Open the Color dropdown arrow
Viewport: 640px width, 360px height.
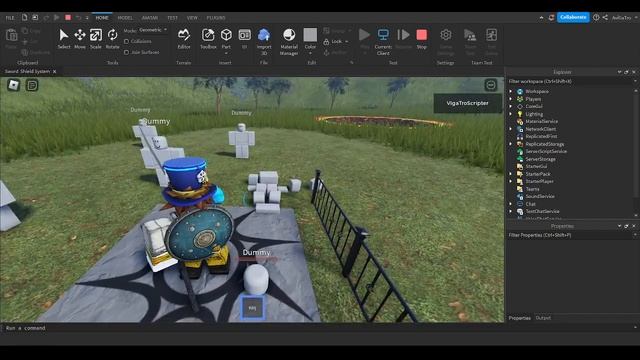point(310,53)
